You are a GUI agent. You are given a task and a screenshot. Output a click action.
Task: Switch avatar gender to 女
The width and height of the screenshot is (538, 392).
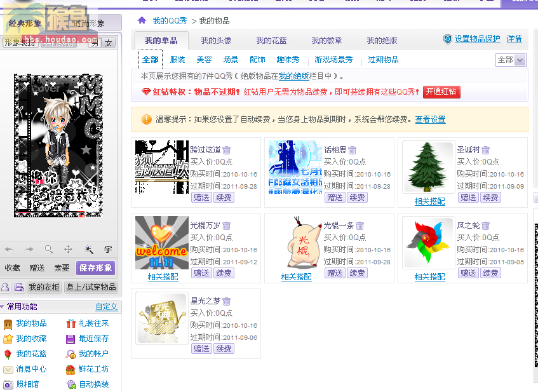coord(109,43)
